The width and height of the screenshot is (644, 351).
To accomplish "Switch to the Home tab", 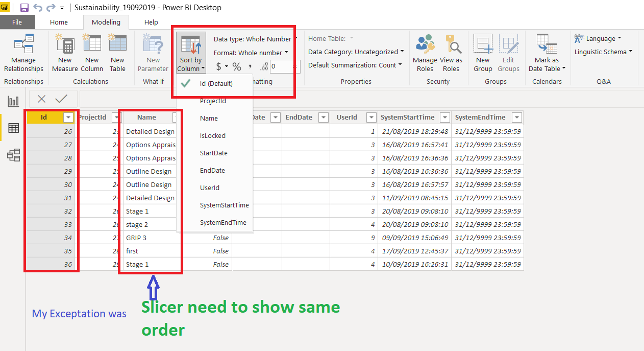I will [59, 22].
